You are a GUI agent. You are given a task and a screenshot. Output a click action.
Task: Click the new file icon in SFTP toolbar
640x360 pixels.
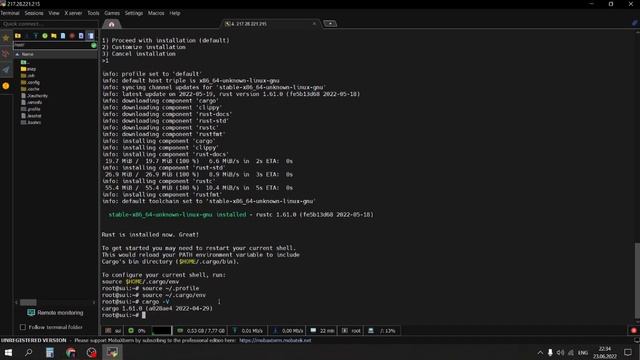click(x=63, y=36)
